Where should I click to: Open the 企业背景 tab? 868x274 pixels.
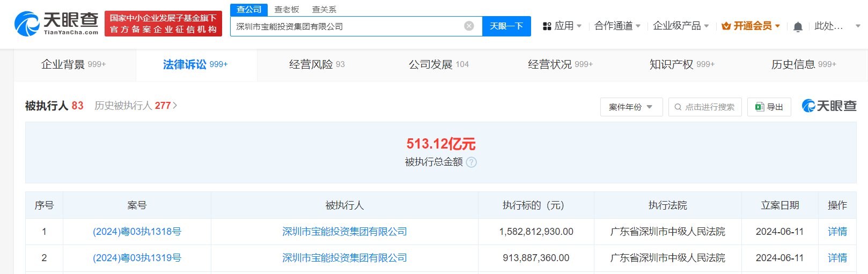74,64
